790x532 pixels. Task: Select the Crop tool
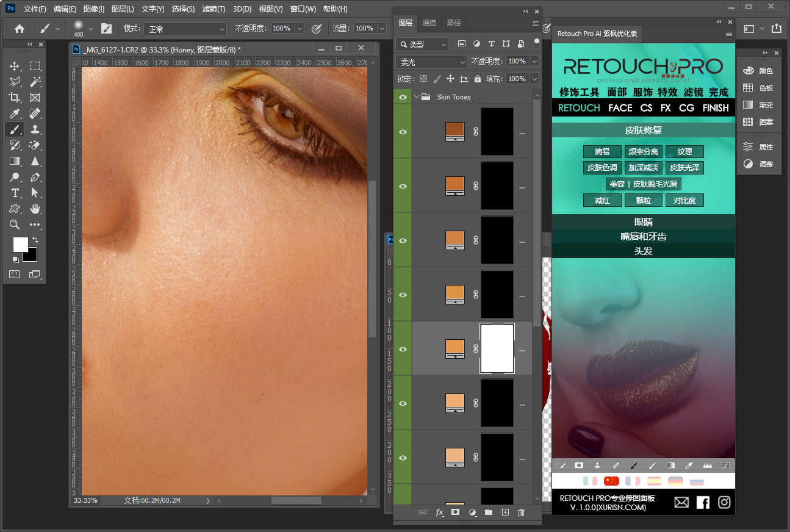point(15,98)
